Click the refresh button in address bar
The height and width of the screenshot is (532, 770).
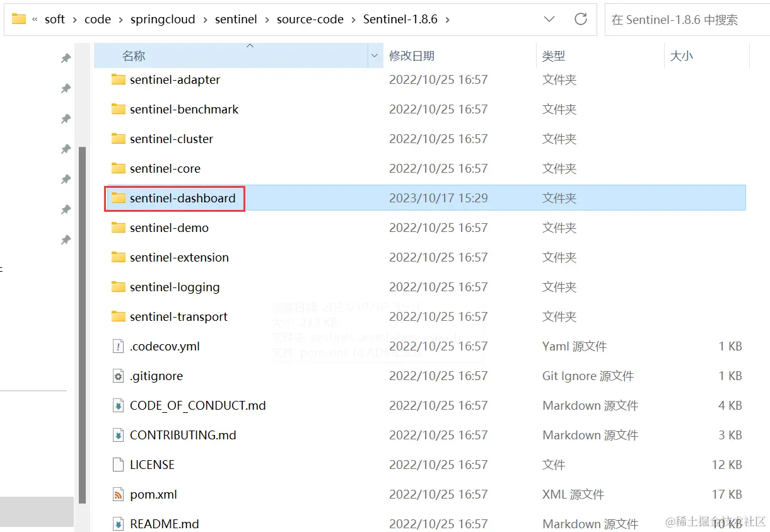pyautogui.click(x=581, y=19)
